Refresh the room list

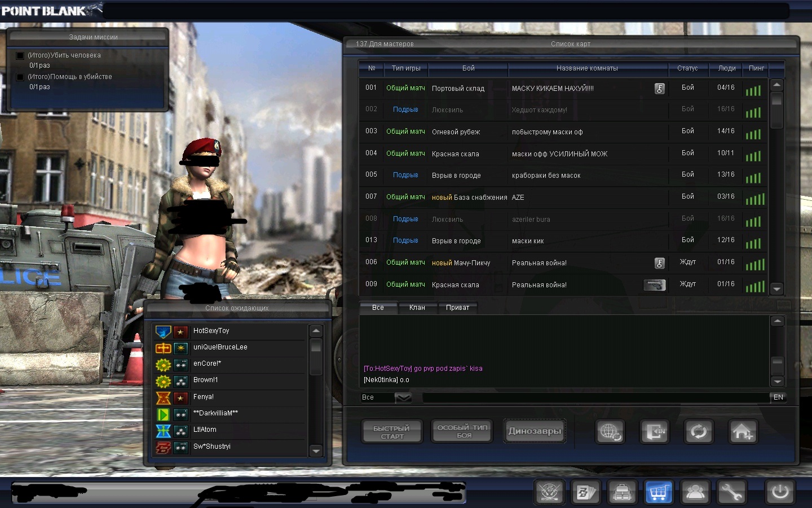coord(699,432)
